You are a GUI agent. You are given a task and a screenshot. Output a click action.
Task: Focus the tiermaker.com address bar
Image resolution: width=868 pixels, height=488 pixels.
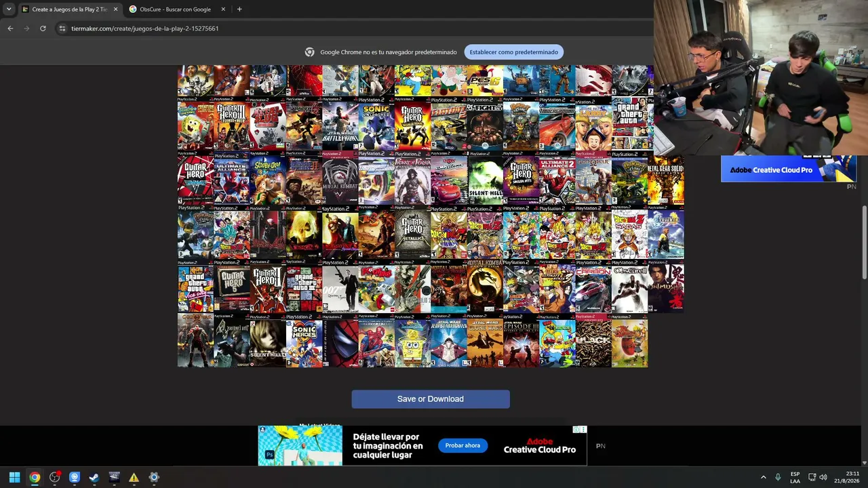[353, 28]
